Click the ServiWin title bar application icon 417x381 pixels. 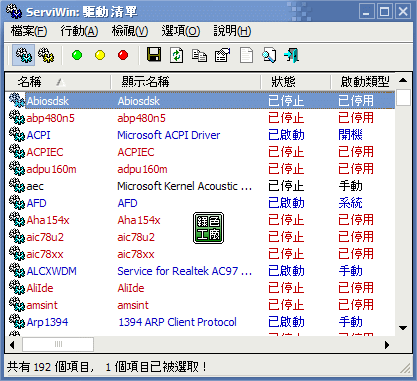click(x=14, y=12)
